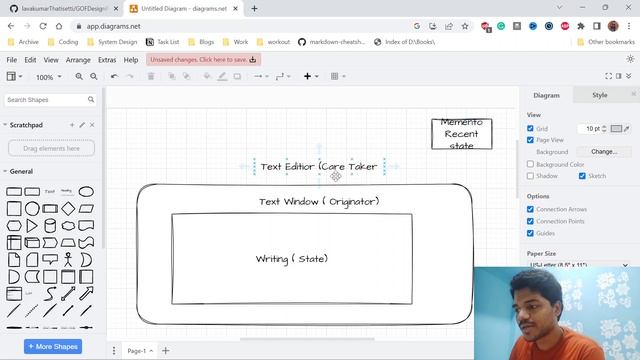Switch to the Style tab
The height and width of the screenshot is (360, 640).
(x=600, y=95)
